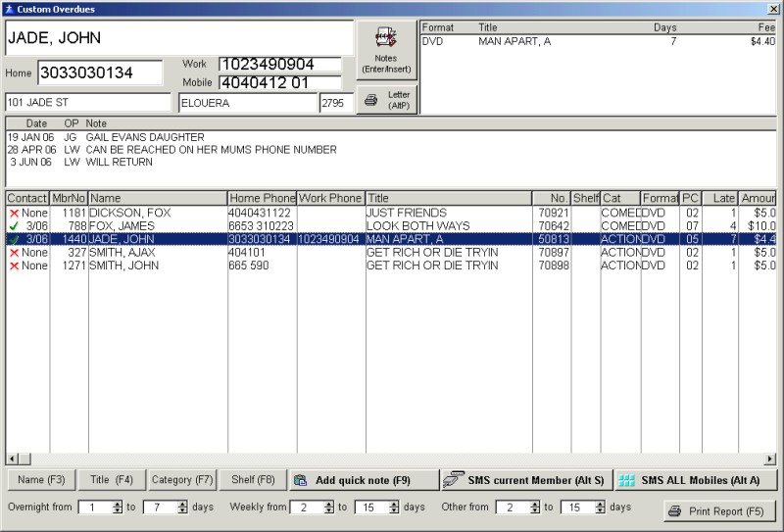This screenshot has height=532, width=784.
Task: Click the horizontal scrollbar right arrow
Action: [x=770, y=459]
